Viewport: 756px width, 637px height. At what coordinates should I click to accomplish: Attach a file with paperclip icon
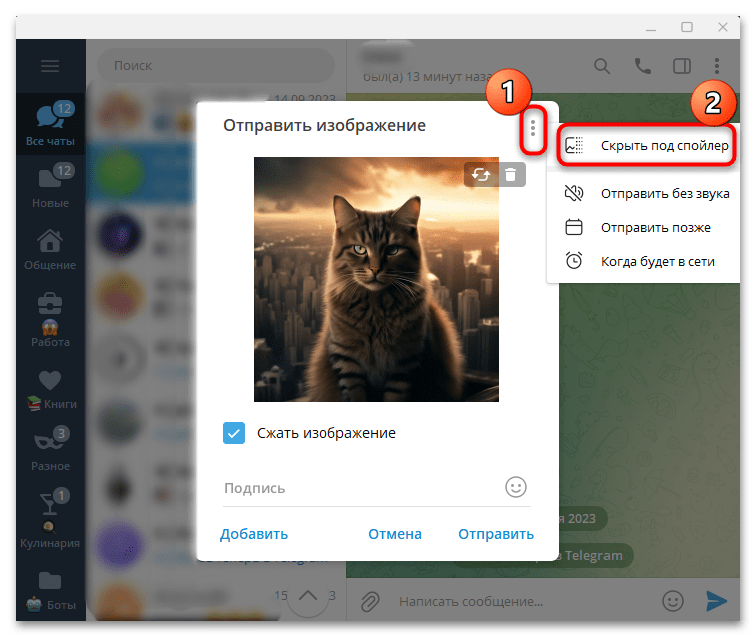click(x=370, y=601)
